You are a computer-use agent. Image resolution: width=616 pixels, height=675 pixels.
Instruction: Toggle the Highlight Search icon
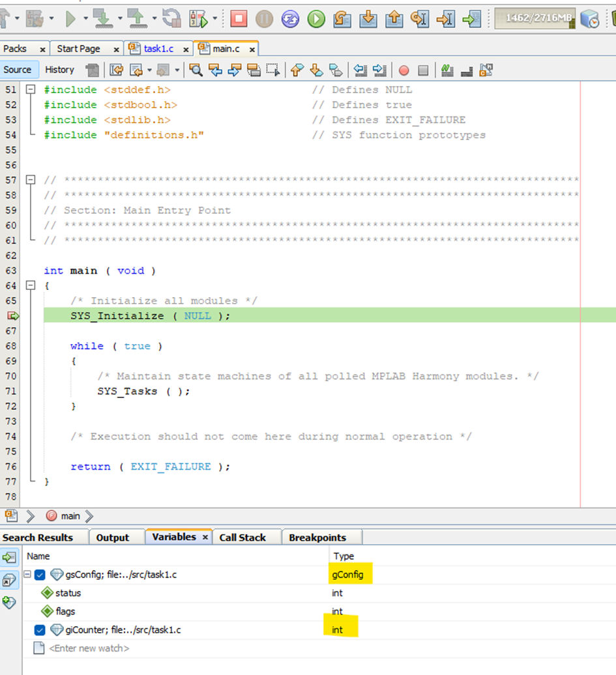point(254,70)
